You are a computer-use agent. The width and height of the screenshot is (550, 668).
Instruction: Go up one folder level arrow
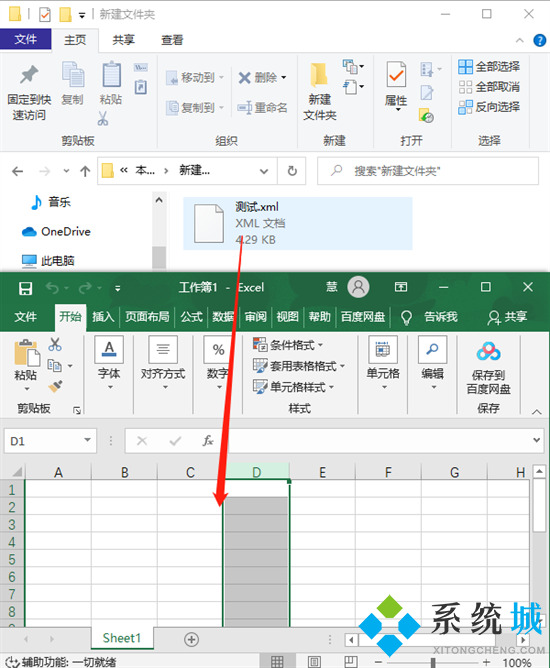[85, 171]
